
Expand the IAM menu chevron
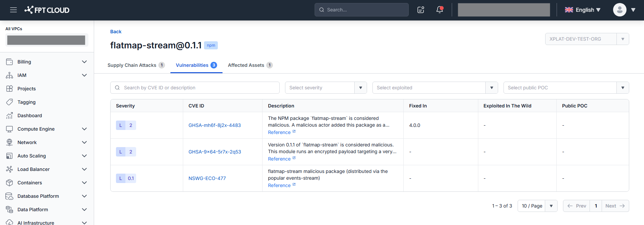pos(84,75)
